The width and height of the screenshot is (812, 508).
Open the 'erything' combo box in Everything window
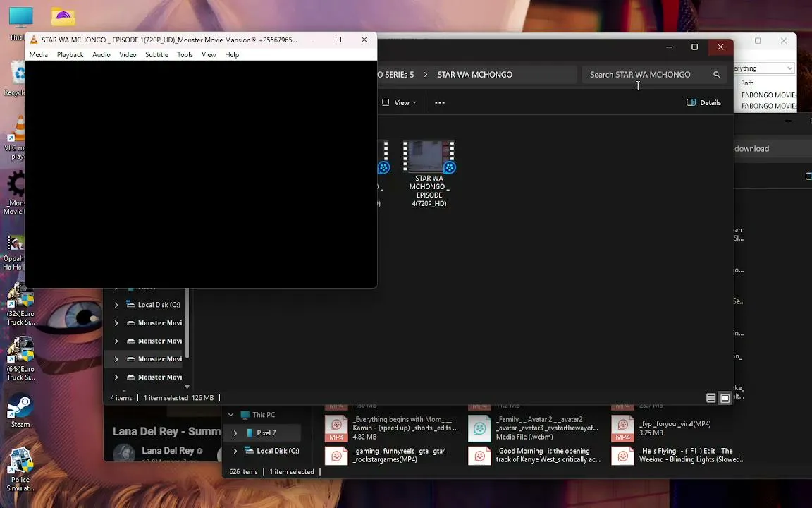(764, 68)
